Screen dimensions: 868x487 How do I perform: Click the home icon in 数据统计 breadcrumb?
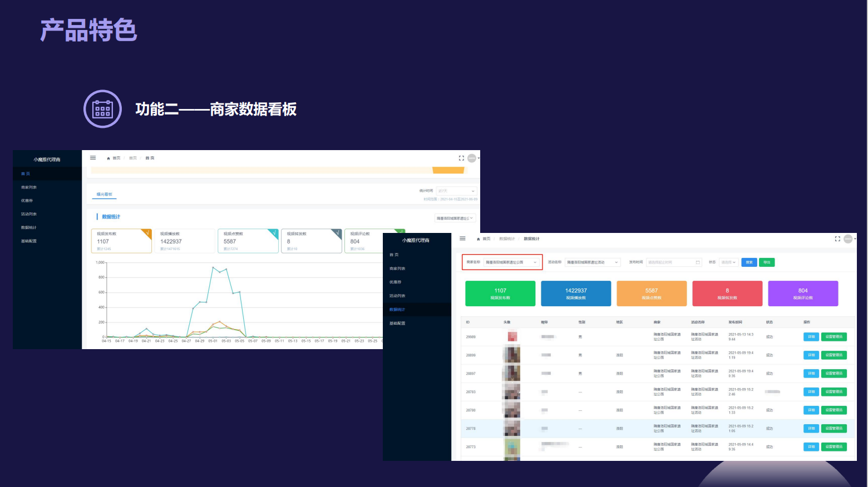[479, 239]
